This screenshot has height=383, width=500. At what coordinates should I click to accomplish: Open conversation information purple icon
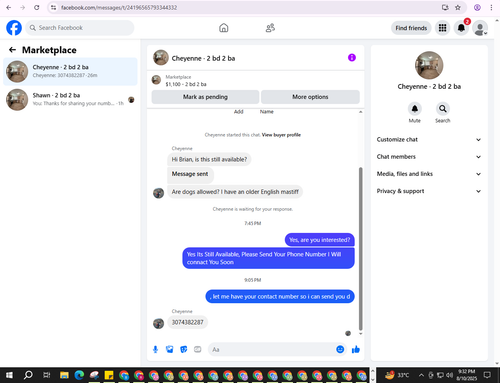click(352, 58)
